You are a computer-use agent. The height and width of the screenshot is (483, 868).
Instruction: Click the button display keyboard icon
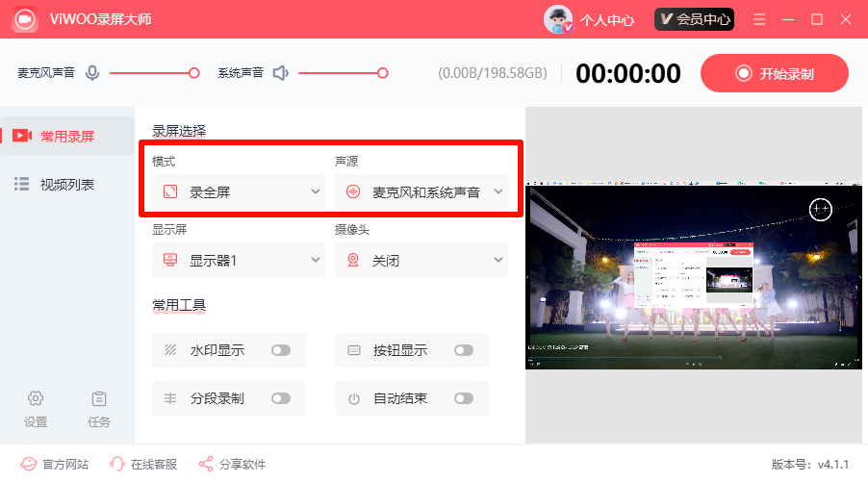354,350
